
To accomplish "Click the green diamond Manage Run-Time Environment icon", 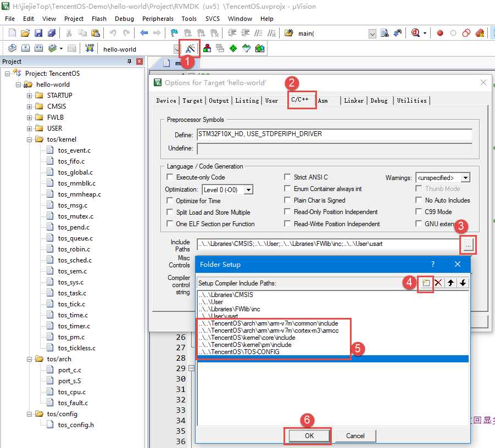I will (233, 48).
